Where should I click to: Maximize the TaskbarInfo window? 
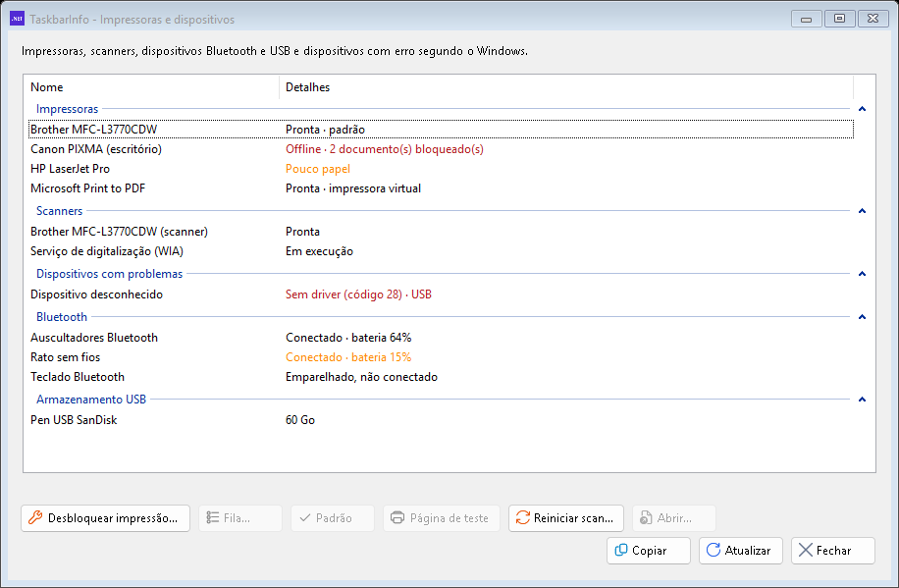[839, 19]
